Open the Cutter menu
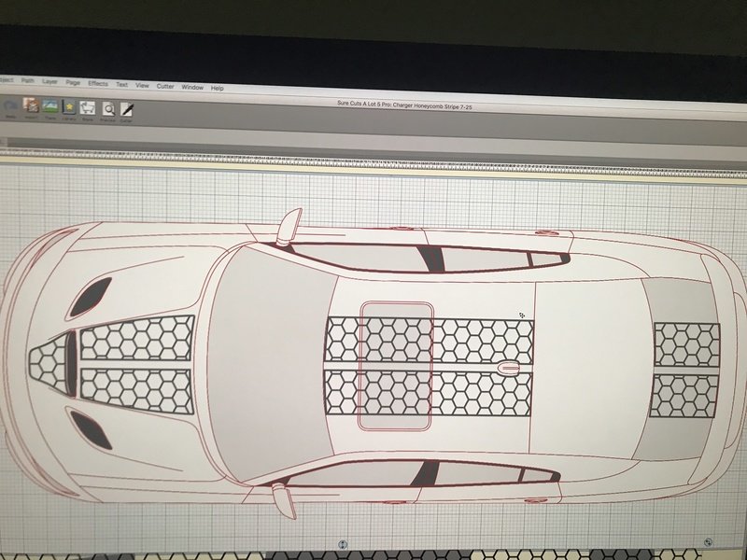This screenshot has height=560, width=747. (165, 86)
